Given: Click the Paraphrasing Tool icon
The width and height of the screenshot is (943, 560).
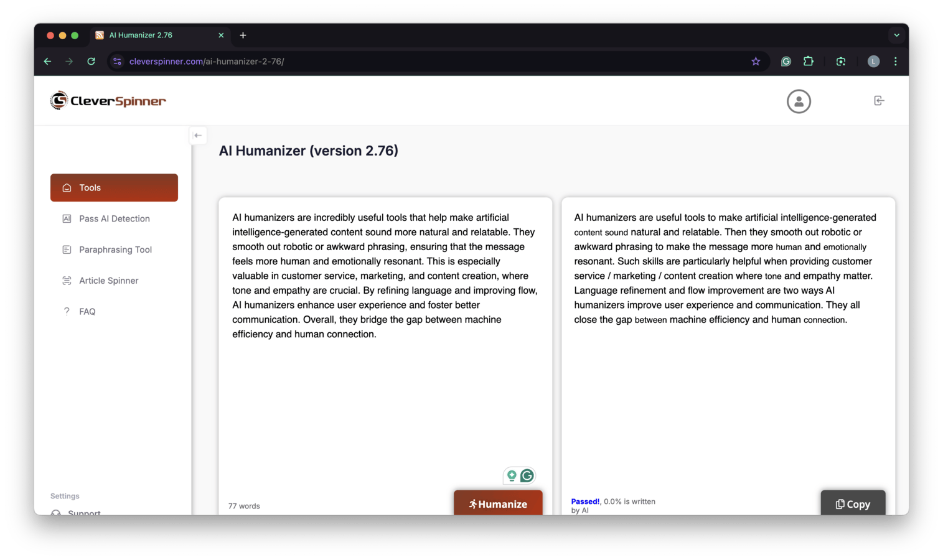Looking at the screenshot, I should pyautogui.click(x=67, y=250).
